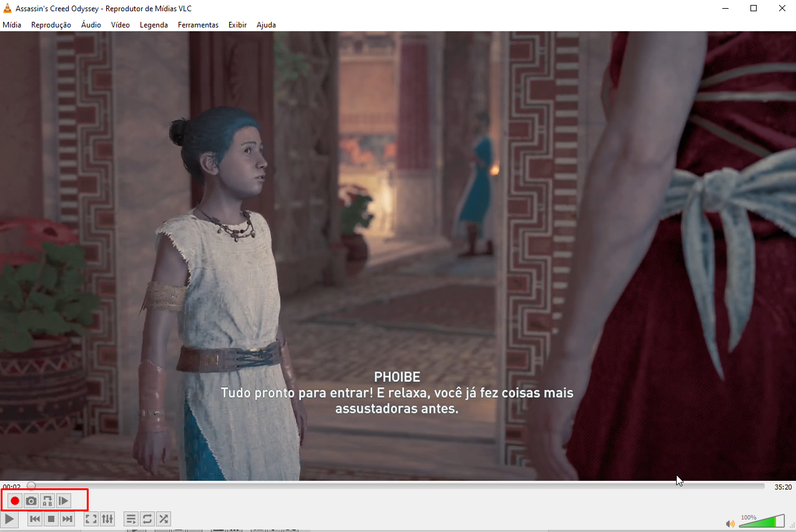Open extended settings equalizer sliders icon

click(x=107, y=519)
